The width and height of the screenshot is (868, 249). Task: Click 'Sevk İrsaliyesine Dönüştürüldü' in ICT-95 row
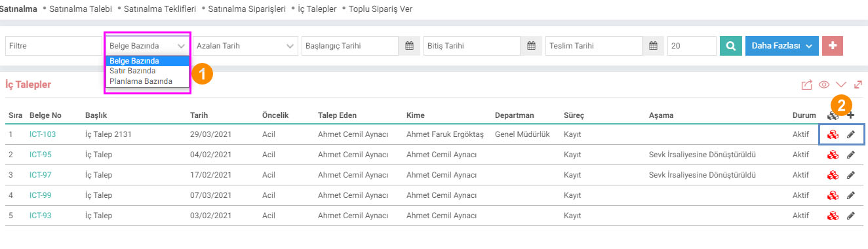703,155
